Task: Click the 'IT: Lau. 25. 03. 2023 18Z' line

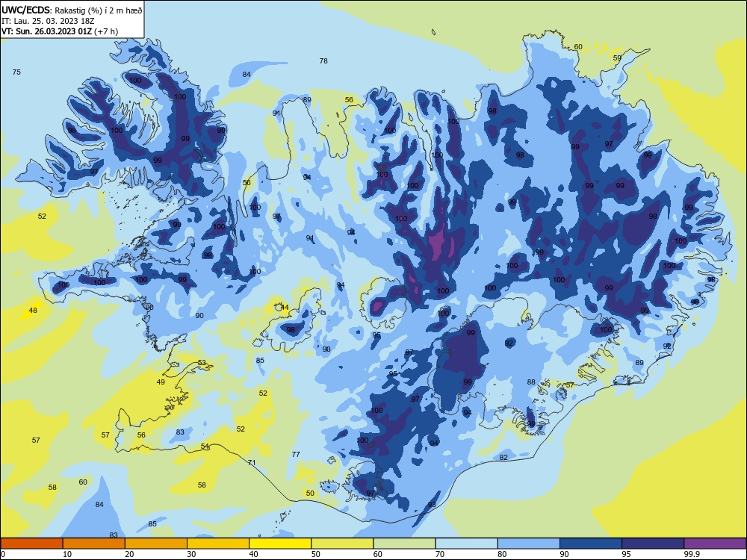Action: 48,21
